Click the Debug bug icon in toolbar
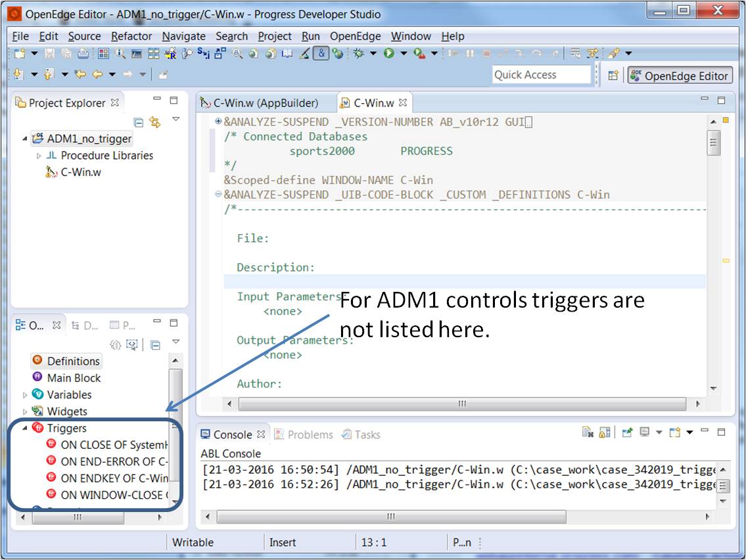746x560 pixels. (x=358, y=53)
